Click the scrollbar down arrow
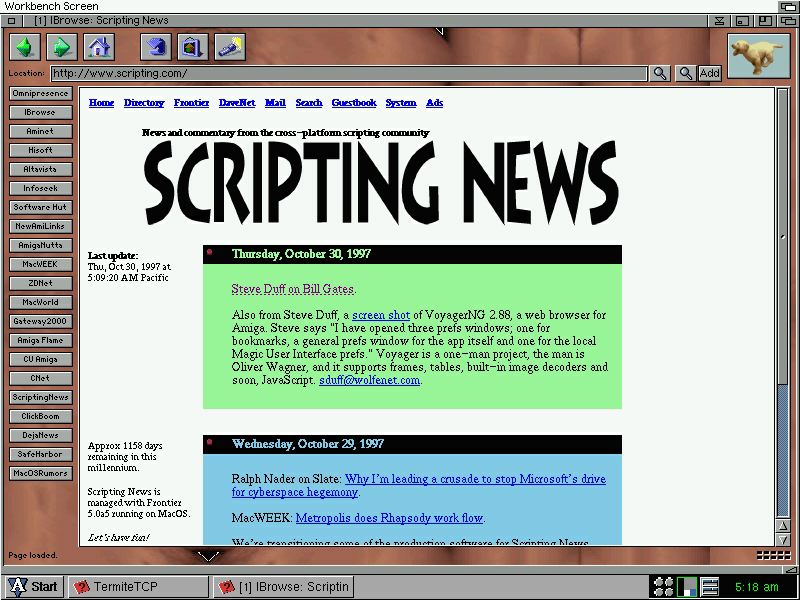This screenshot has width=800, height=600. click(x=783, y=539)
